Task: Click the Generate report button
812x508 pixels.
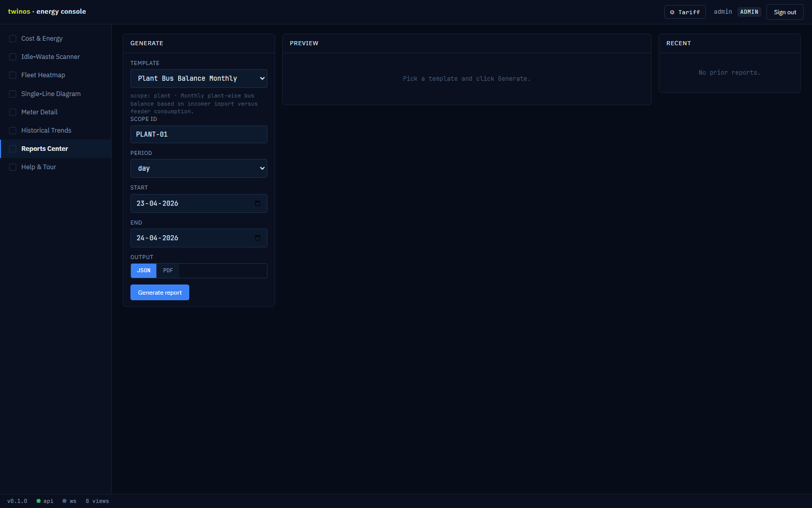Action: click(160, 293)
